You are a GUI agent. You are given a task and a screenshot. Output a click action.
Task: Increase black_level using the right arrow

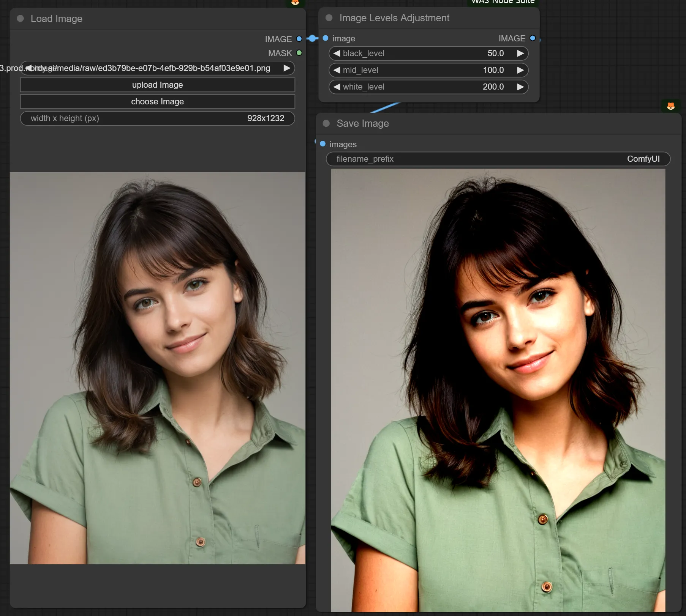pyautogui.click(x=520, y=54)
